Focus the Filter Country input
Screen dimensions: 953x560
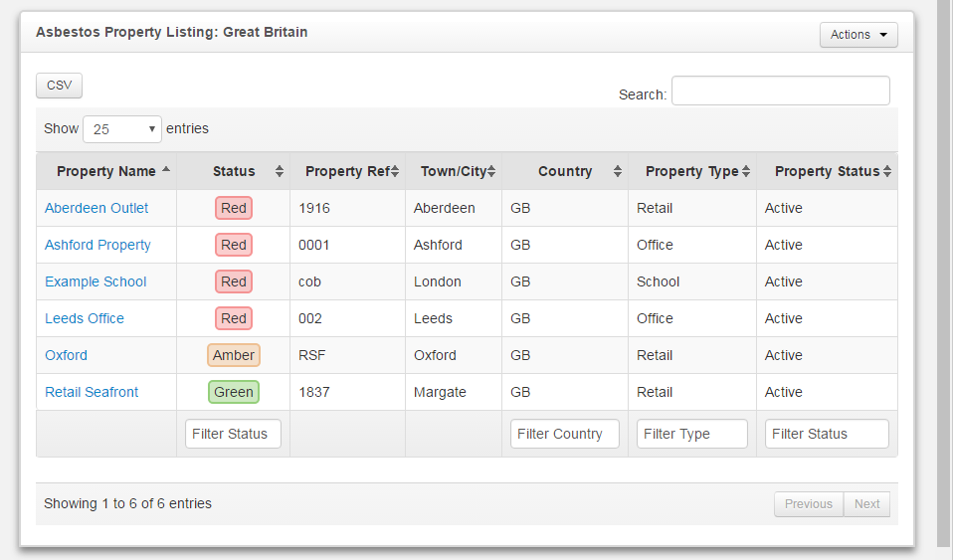coord(564,434)
